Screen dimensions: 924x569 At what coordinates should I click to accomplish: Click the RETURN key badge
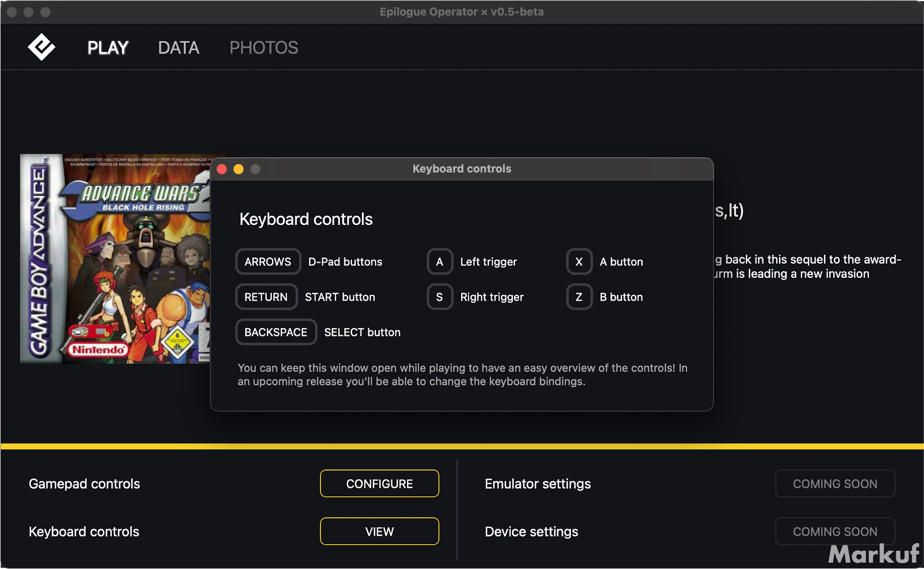(x=266, y=297)
